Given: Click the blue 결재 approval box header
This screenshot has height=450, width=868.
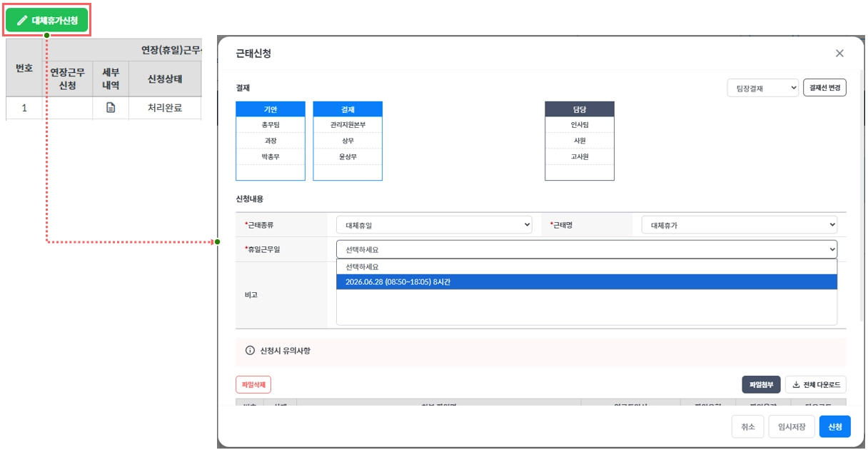Looking at the screenshot, I should point(348,109).
